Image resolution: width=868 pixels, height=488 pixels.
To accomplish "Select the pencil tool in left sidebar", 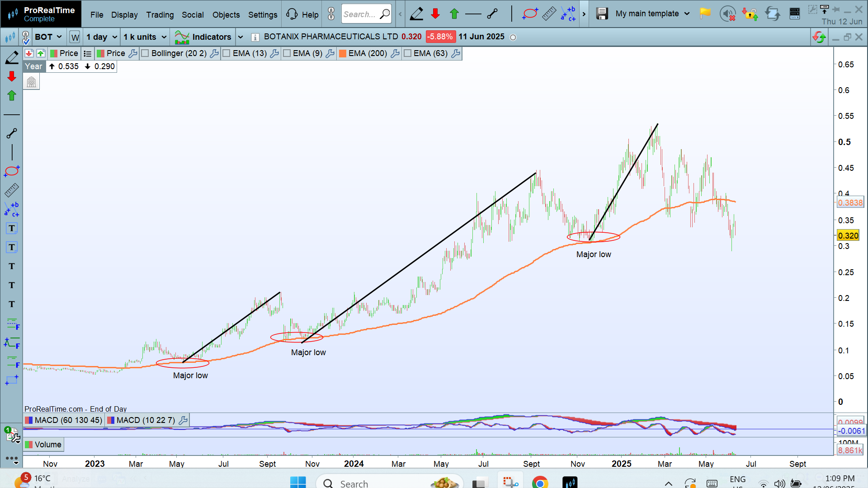I will point(12,57).
